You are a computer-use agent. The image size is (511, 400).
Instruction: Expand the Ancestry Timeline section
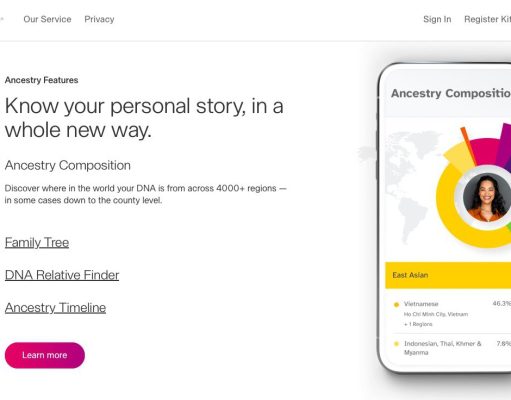(x=55, y=308)
